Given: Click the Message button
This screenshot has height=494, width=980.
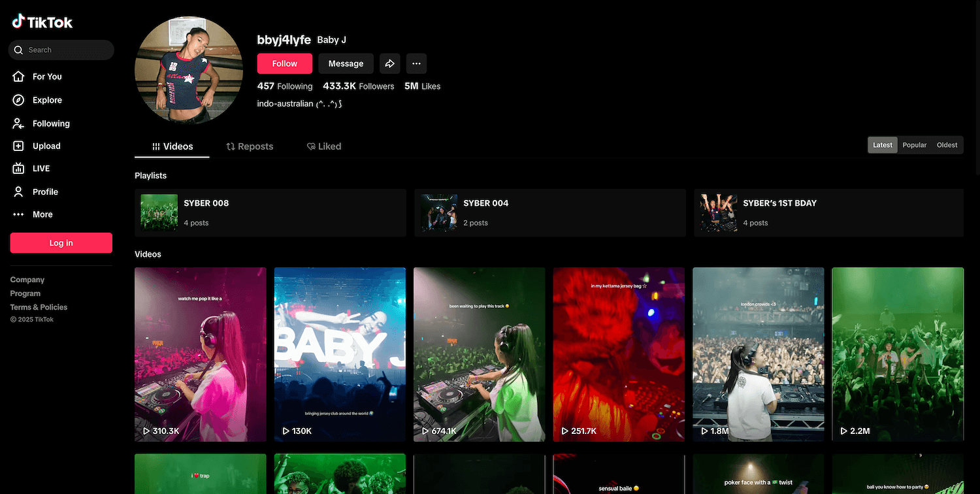Looking at the screenshot, I should pyautogui.click(x=346, y=63).
